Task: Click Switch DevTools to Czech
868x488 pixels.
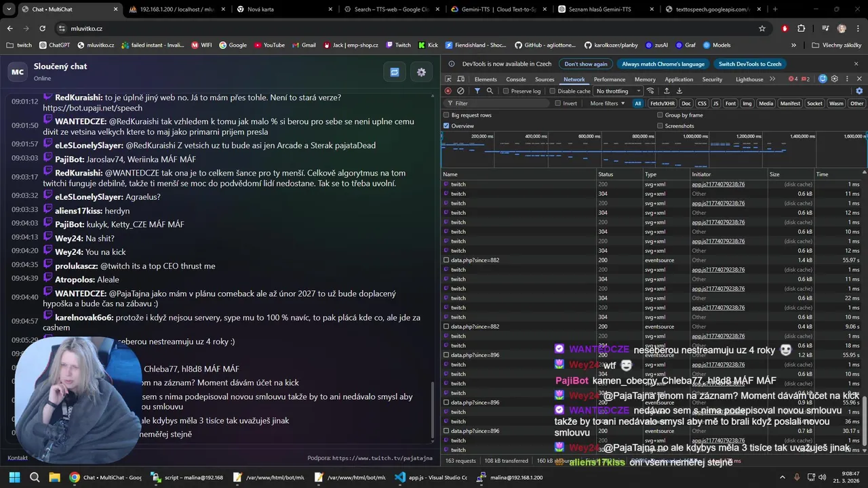Action: pos(750,64)
